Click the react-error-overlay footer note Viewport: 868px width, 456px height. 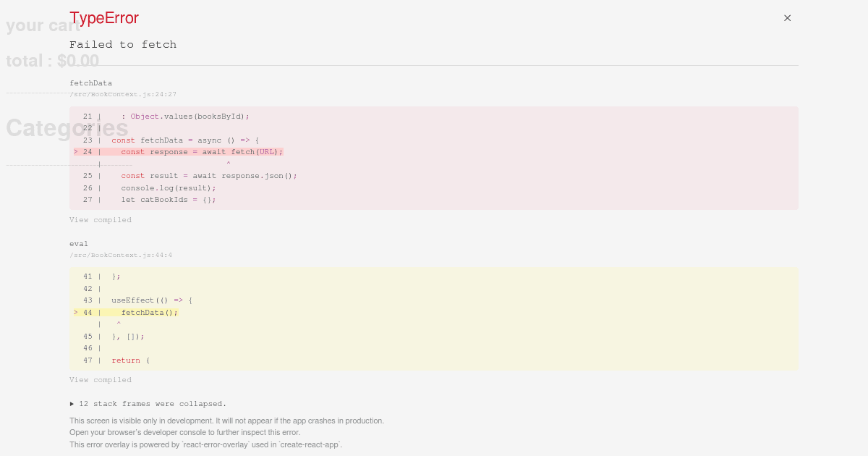[x=205, y=444]
